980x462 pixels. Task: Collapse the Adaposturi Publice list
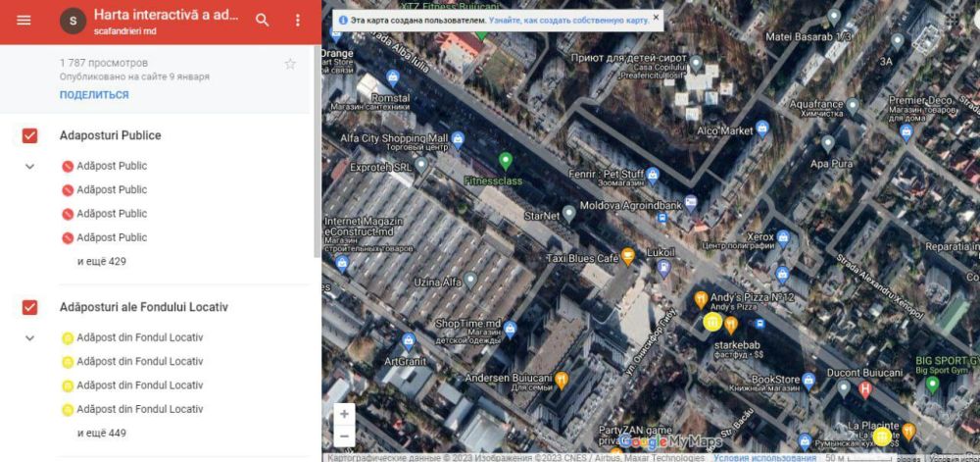(x=29, y=167)
